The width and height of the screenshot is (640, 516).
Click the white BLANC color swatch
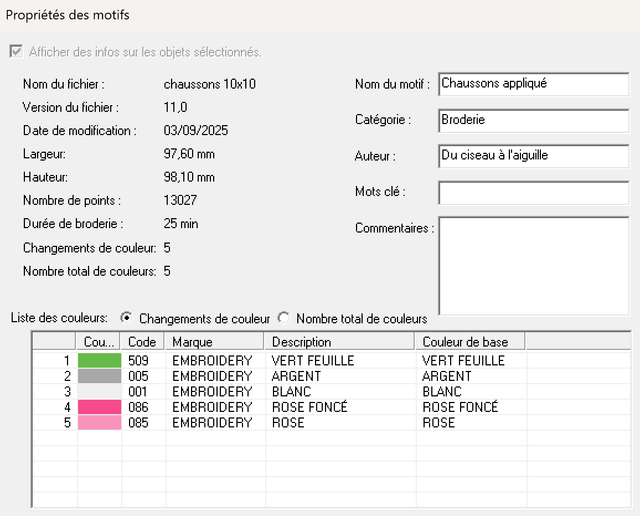pyautogui.click(x=99, y=392)
